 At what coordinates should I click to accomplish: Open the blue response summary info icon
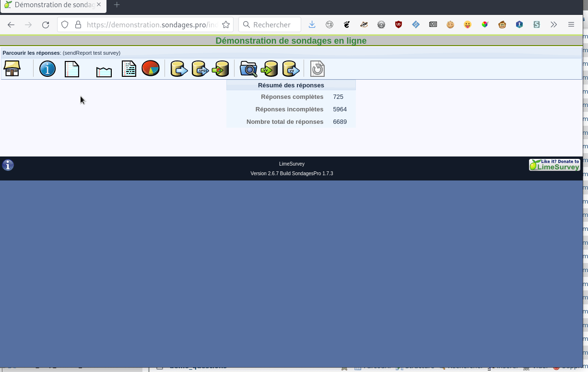47,69
